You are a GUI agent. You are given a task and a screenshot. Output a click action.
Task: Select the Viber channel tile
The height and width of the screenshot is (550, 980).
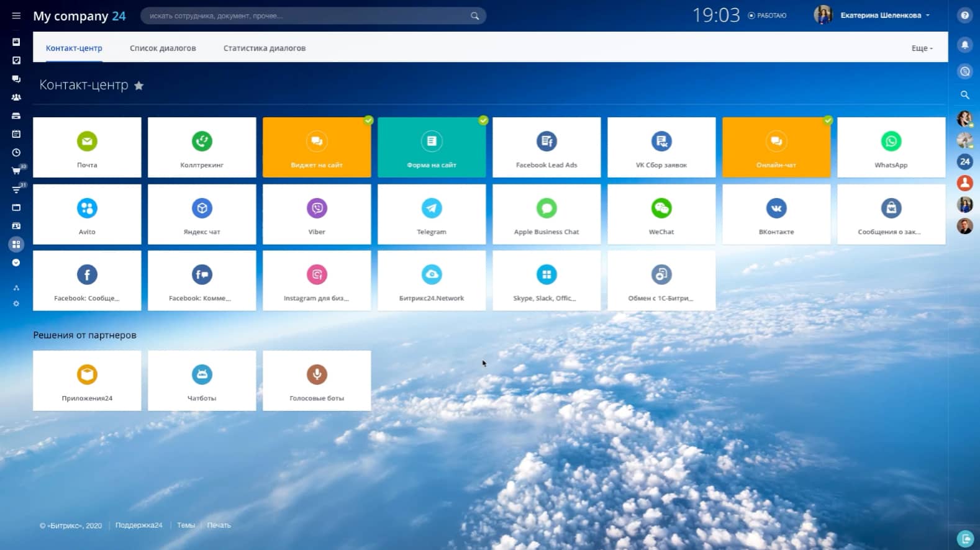point(317,214)
